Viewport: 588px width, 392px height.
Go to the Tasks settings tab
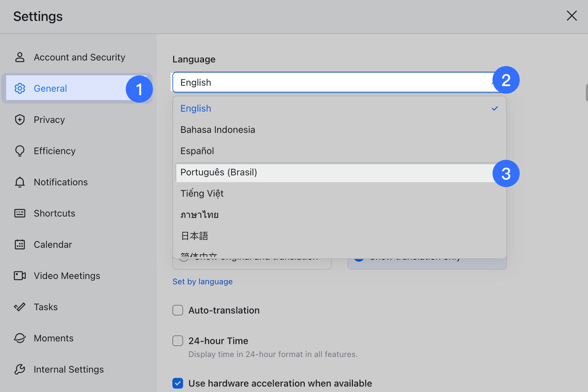pyautogui.click(x=77, y=307)
